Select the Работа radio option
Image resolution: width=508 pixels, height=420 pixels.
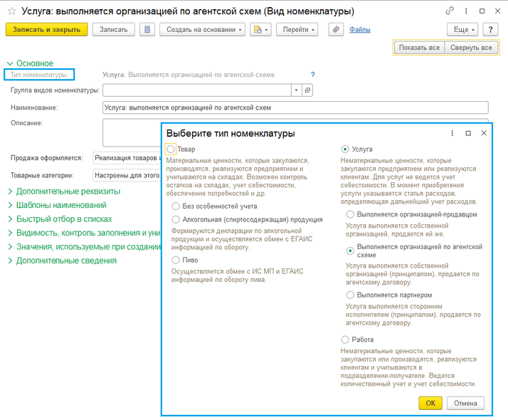click(x=344, y=340)
